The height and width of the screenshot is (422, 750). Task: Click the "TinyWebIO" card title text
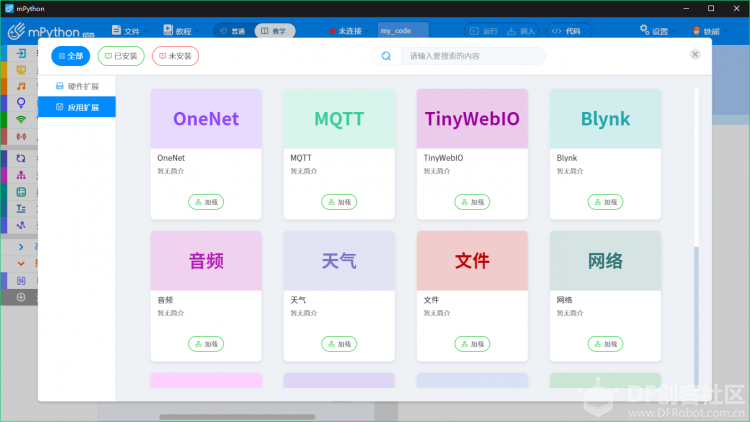tap(443, 158)
